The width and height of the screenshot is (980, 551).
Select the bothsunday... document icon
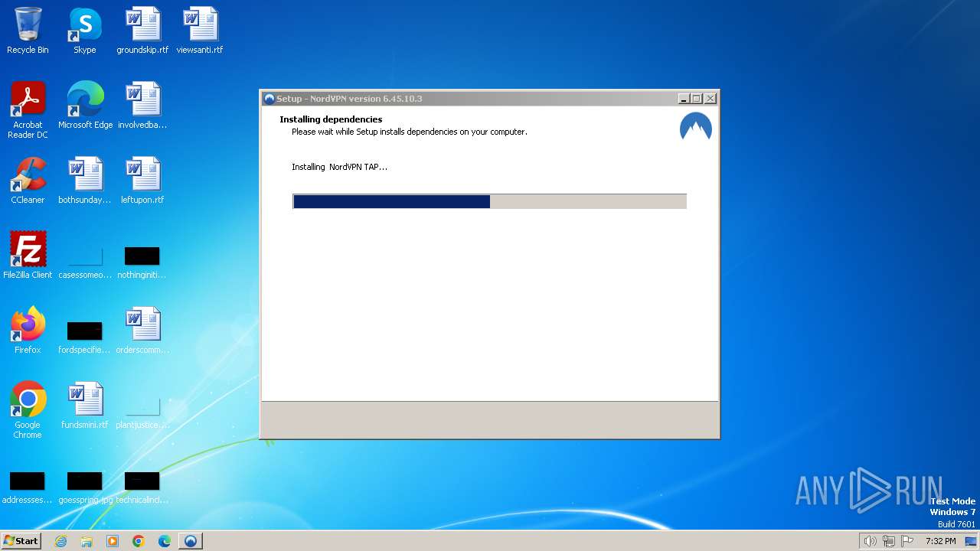[85, 180]
